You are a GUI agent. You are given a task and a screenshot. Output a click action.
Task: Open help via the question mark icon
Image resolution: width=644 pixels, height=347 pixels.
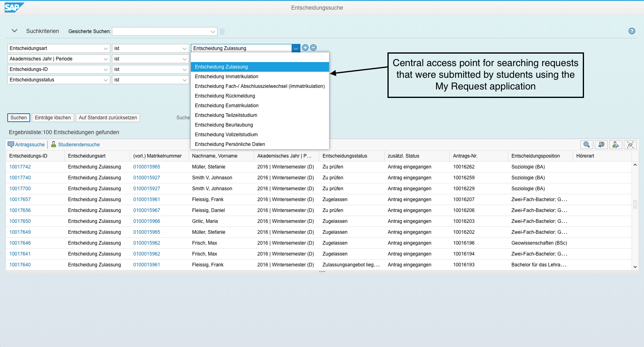point(632,31)
